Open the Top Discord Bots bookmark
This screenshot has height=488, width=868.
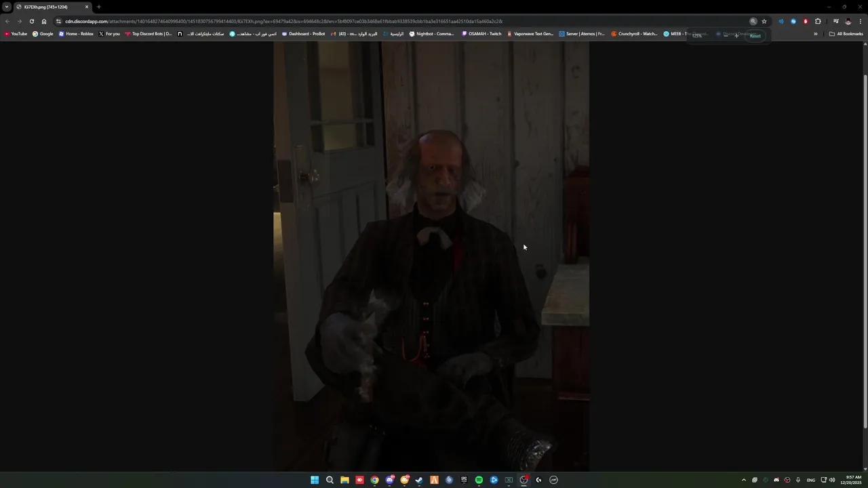(x=148, y=34)
